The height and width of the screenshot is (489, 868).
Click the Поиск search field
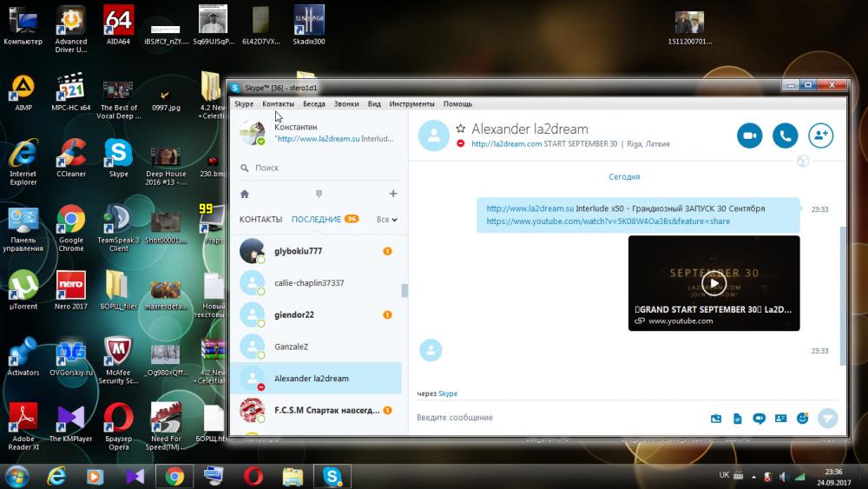[x=321, y=168]
